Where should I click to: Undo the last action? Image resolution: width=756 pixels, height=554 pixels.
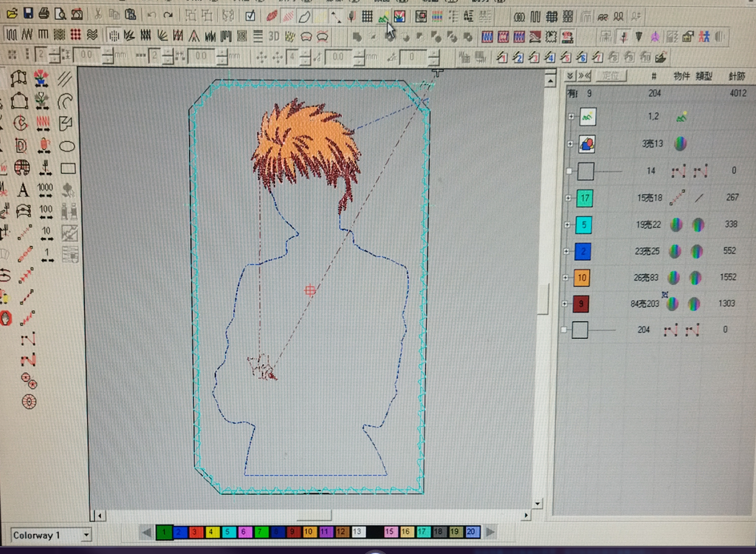click(x=152, y=15)
